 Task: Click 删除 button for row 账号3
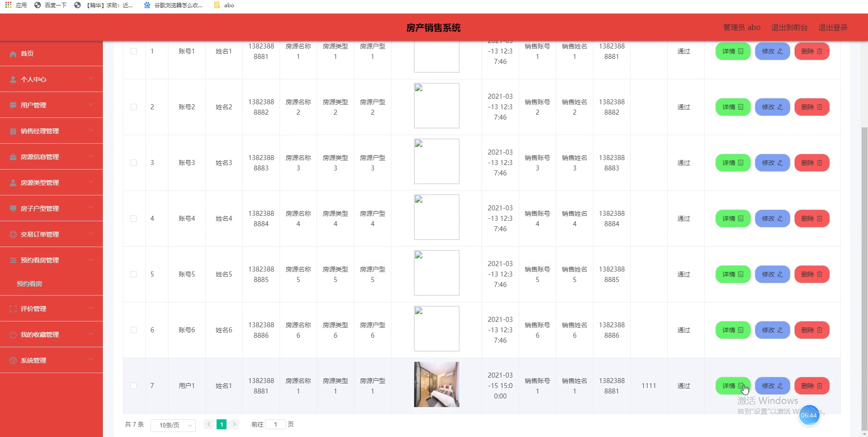[812, 163]
